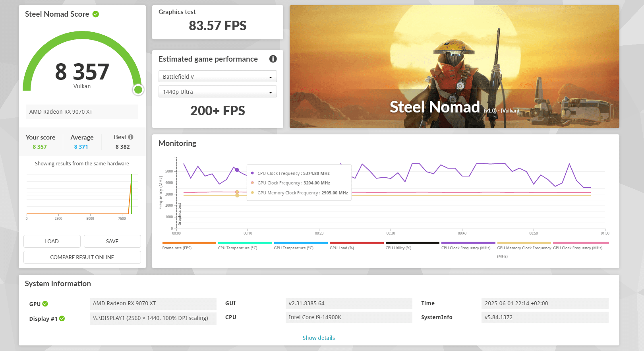644x351 pixels.
Task: Click the 200+ FPS estimate
Action: coord(218,111)
